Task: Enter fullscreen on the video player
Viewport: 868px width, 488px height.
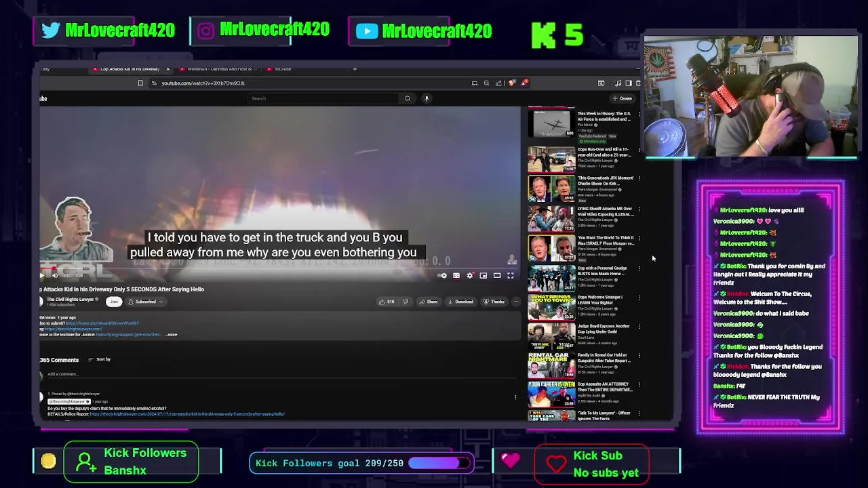Action: [511, 276]
